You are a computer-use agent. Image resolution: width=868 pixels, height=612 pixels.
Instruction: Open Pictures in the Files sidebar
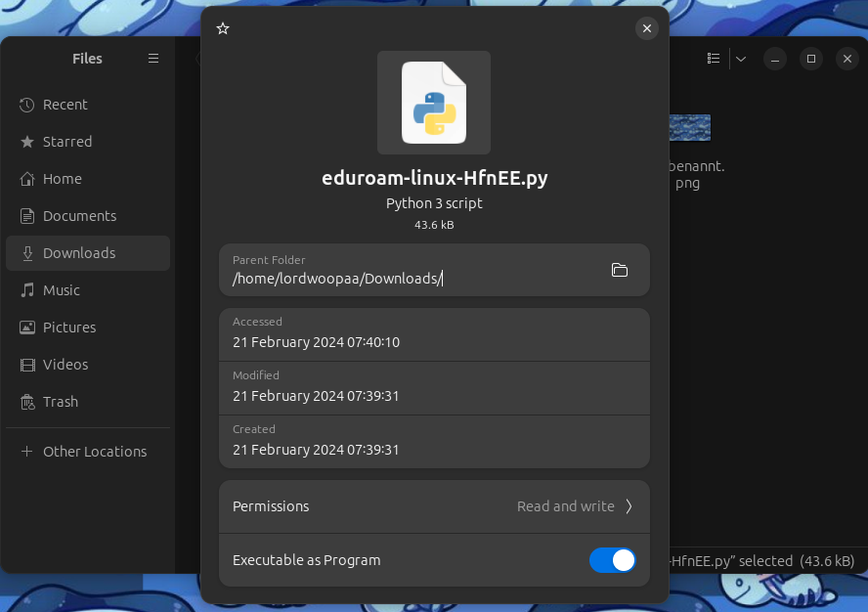pos(88,328)
